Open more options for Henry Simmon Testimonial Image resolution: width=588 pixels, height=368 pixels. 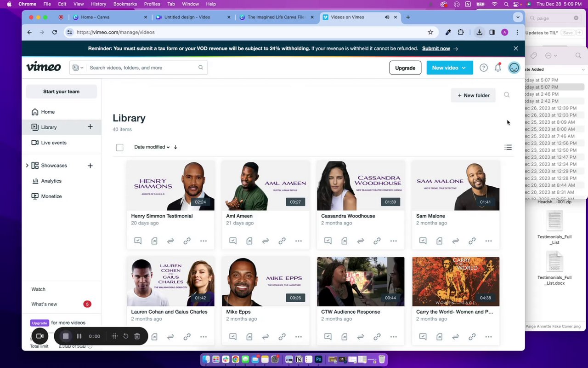204,241
